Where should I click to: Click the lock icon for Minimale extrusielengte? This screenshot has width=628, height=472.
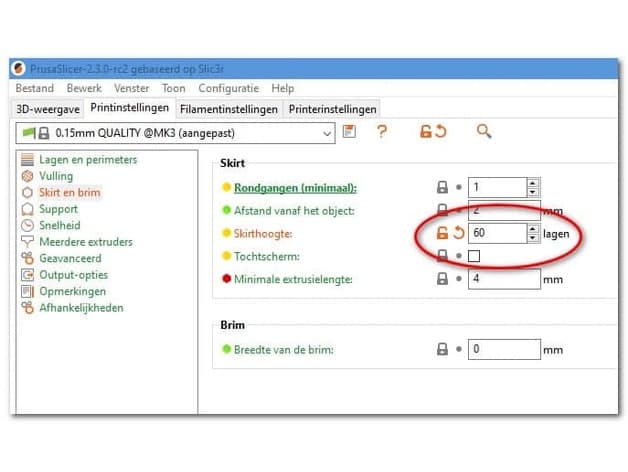click(x=442, y=279)
